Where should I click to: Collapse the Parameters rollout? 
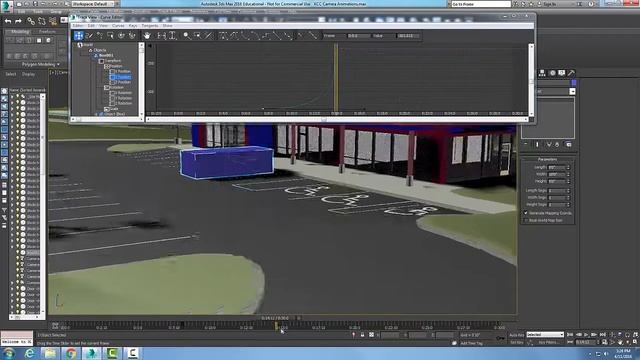547,159
